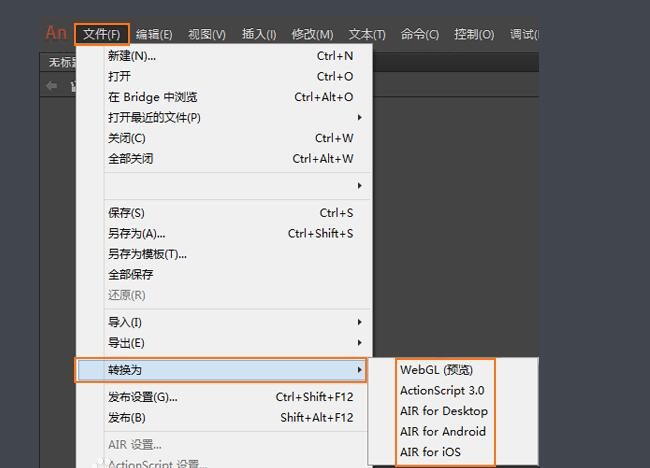
Task: Choose 保存(S) menu entry
Action: [225, 213]
